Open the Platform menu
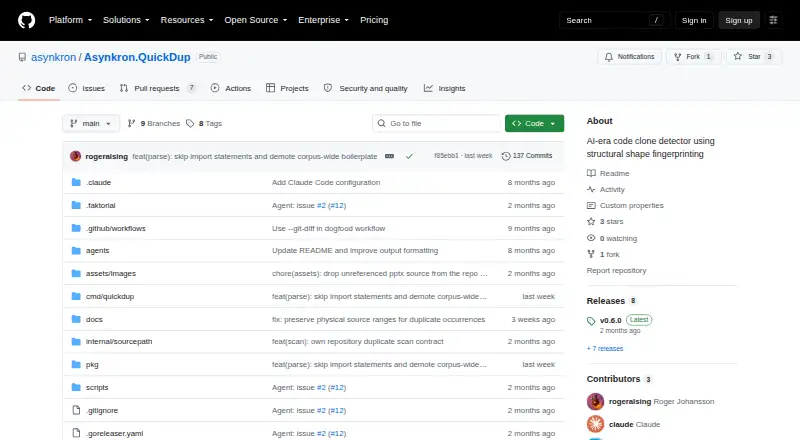The width and height of the screenshot is (800, 440). coord(70,20)
